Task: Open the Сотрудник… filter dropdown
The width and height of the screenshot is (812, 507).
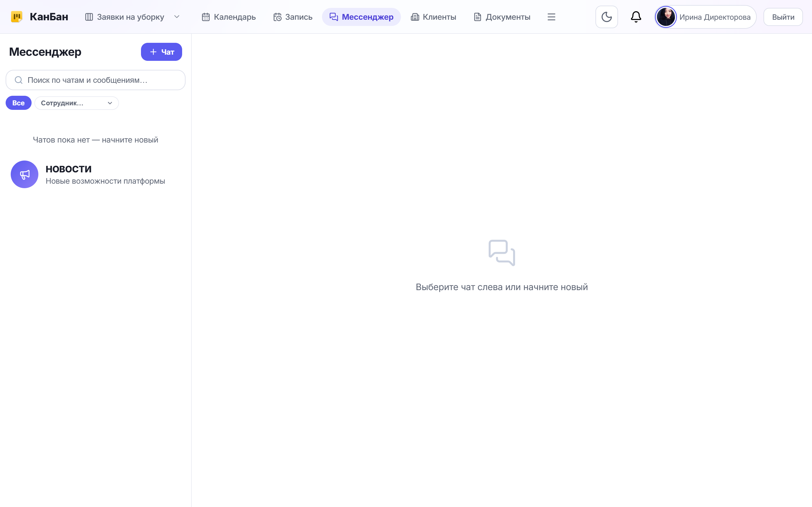Action: pos(76,103)
